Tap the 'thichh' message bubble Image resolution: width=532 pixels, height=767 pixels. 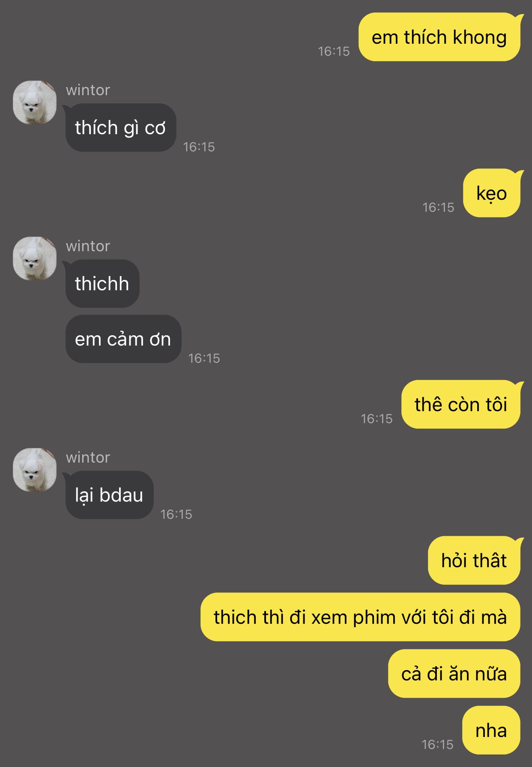click(x=102, y=284)
